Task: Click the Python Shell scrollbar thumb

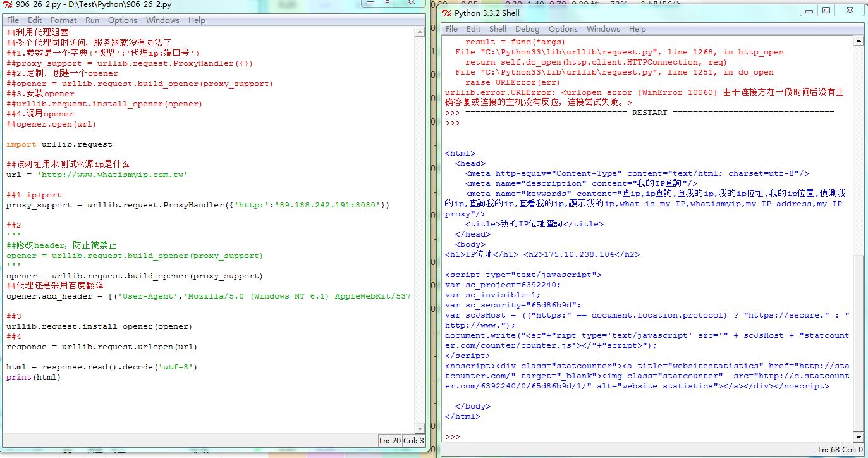Action: tap(858, 342)
